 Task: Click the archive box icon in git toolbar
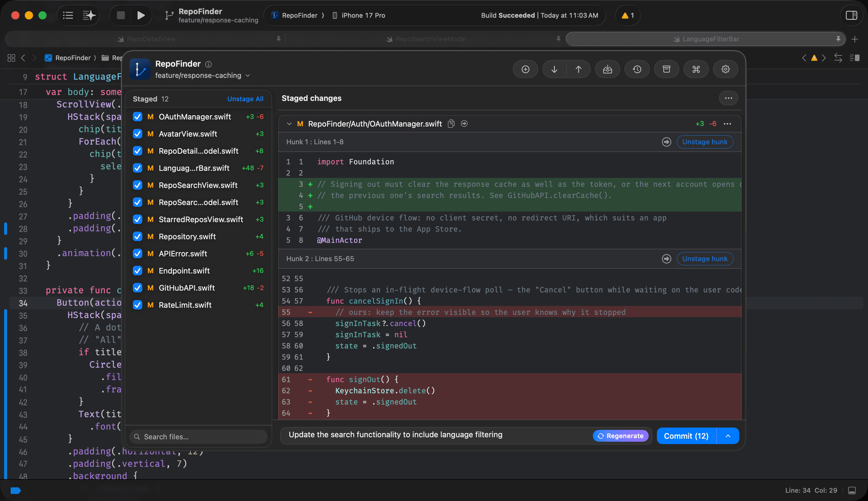click(667, 69)
